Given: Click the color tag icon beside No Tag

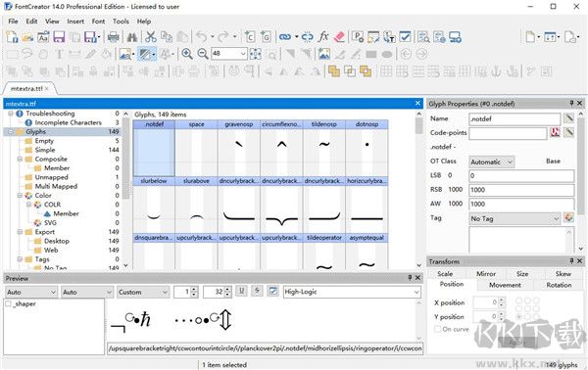Looking at the screenshot, I should click(568, 217).
